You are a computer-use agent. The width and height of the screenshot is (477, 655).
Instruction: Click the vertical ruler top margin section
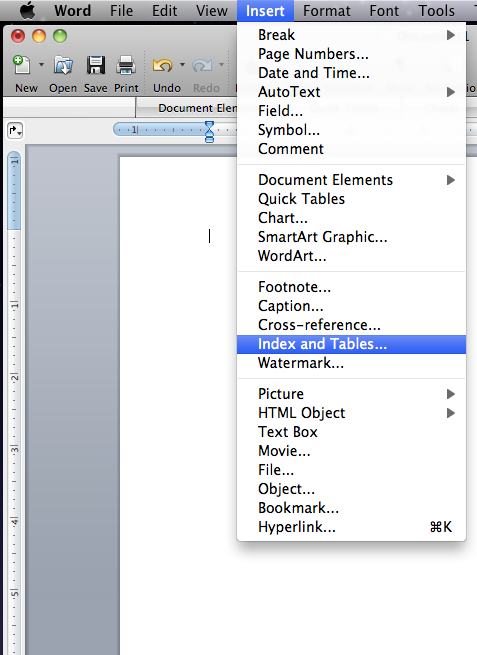click(x=14, y=190)
